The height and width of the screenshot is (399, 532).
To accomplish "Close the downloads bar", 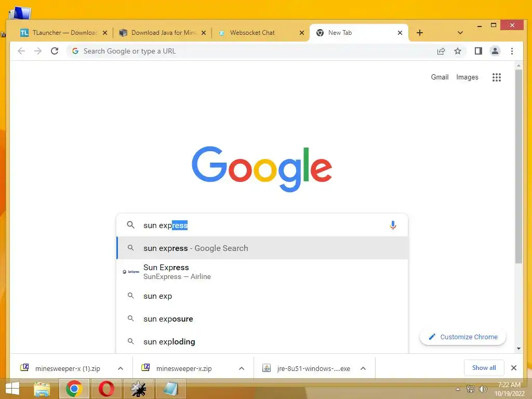I will coord(514,368).
